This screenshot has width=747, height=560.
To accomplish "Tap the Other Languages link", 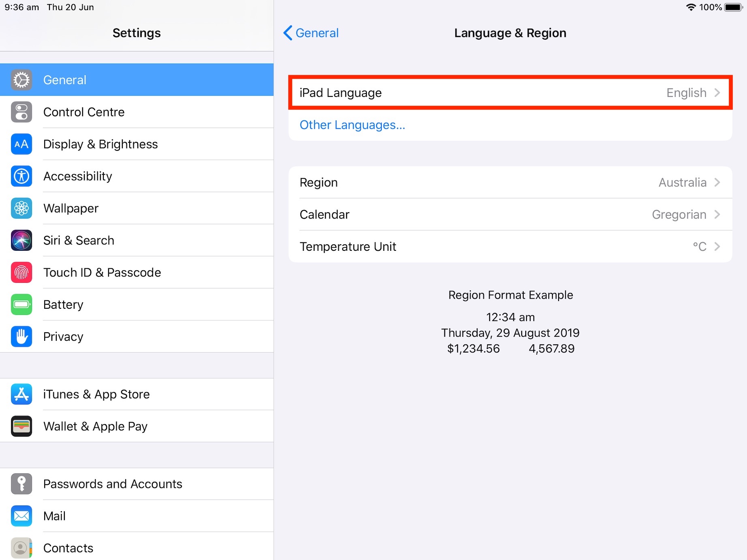I will [352, 125].
